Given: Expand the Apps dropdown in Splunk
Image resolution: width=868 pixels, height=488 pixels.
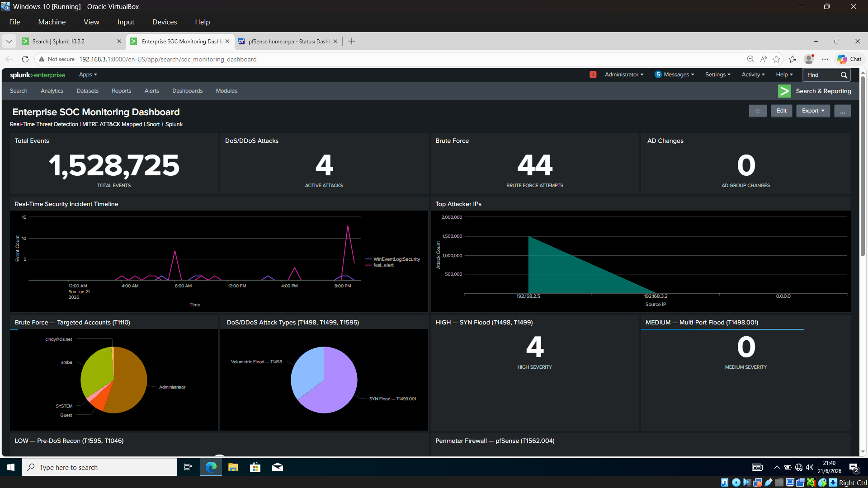Looking at the screenshot, I should coord(88,75).
